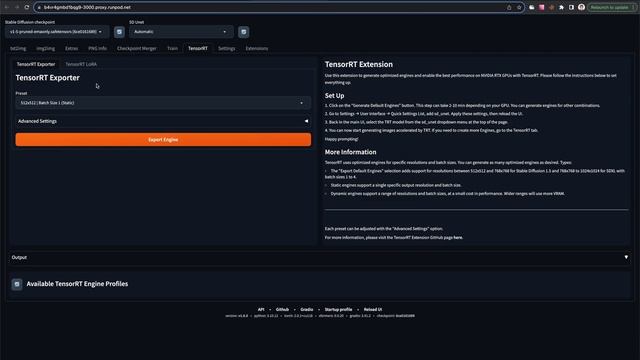The image size is (640, 360).
Task: Open the browser profile avatar
Action: click(x=582, y=7)
